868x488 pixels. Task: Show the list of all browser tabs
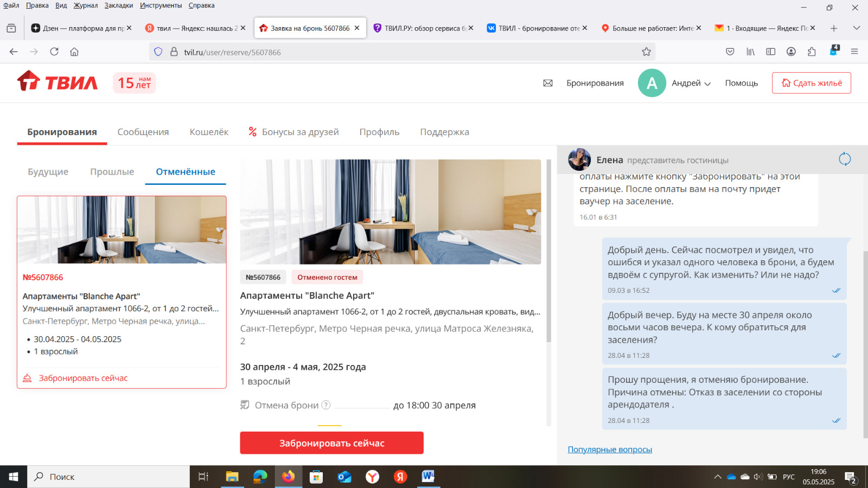857,28
